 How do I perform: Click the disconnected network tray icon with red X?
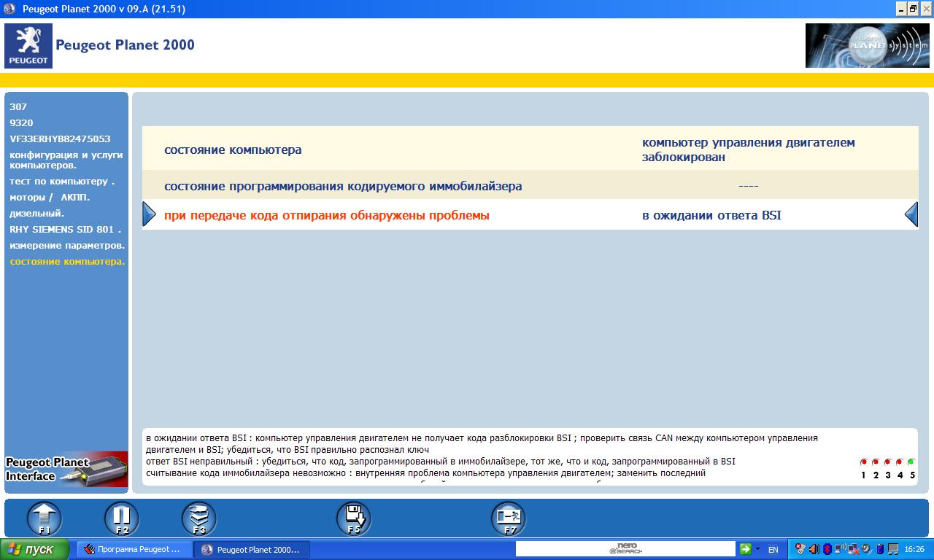[853, 549]
